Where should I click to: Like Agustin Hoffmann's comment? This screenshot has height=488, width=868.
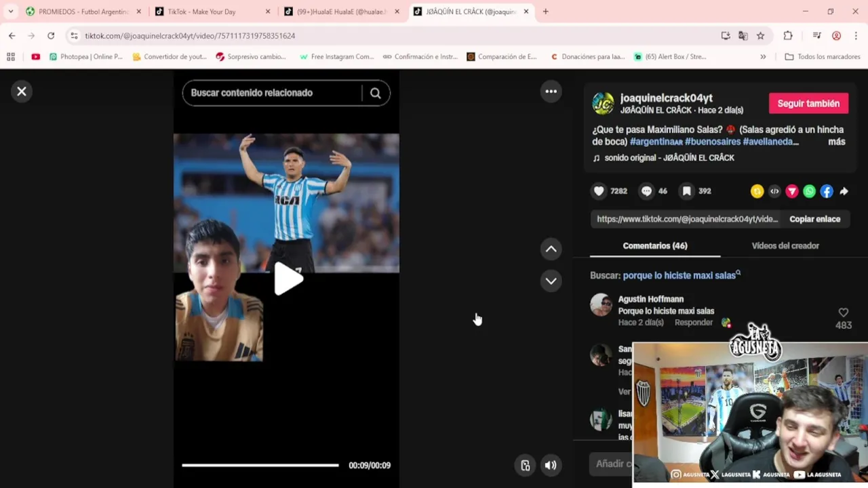tap(844, 312)
